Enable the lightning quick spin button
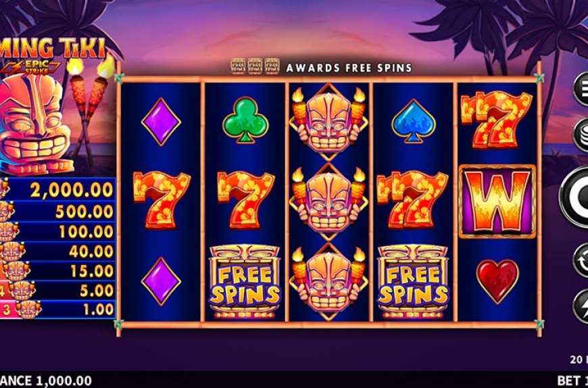Image resolution: width=588 pixels, height=388 pixels. coord(581,306)
